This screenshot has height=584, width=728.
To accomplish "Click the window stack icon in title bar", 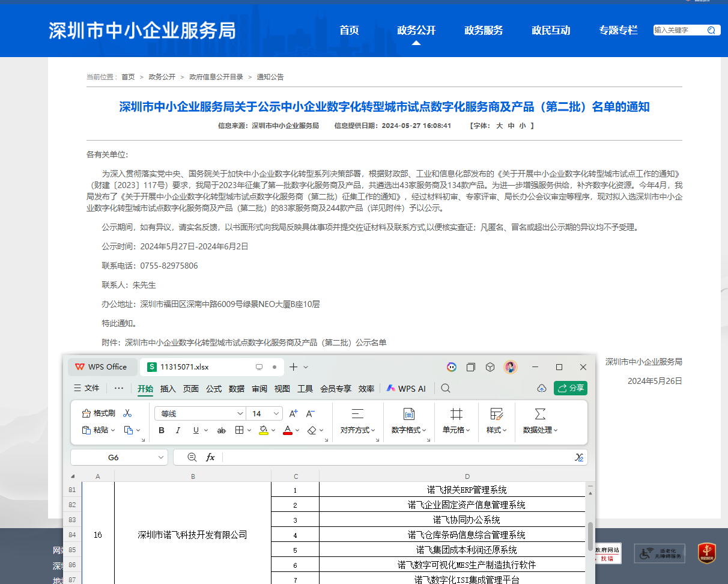I will [x=471, y=367].
